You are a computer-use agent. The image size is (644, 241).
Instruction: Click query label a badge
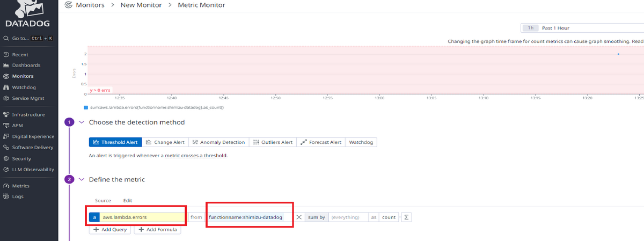tap(94, 217)
